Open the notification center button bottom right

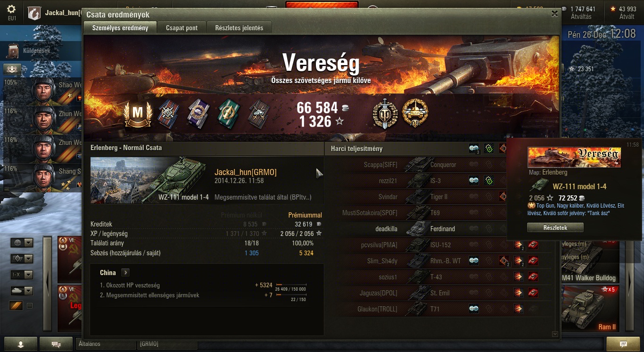(623, 344)
